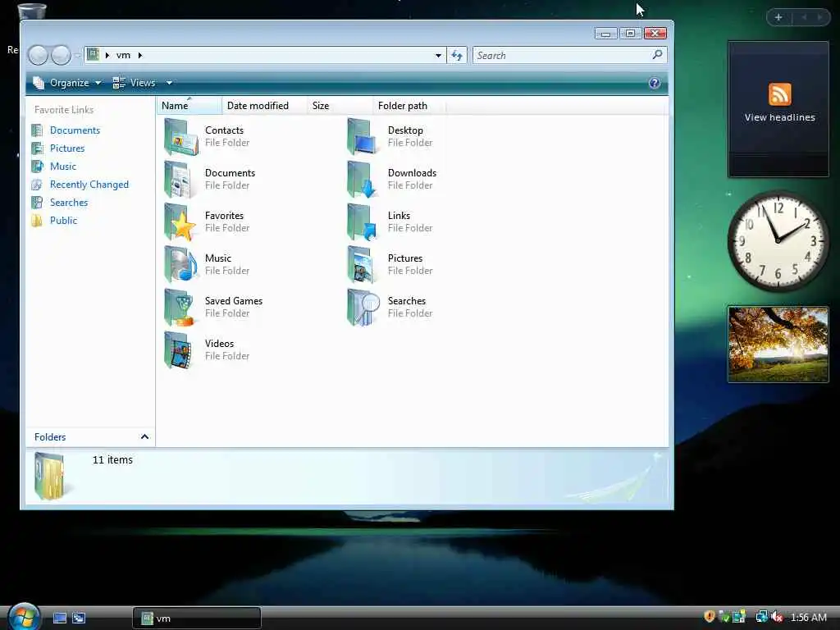Click the slideshow picture gadget
The image size is (840, 630).
tap(778, 345)
